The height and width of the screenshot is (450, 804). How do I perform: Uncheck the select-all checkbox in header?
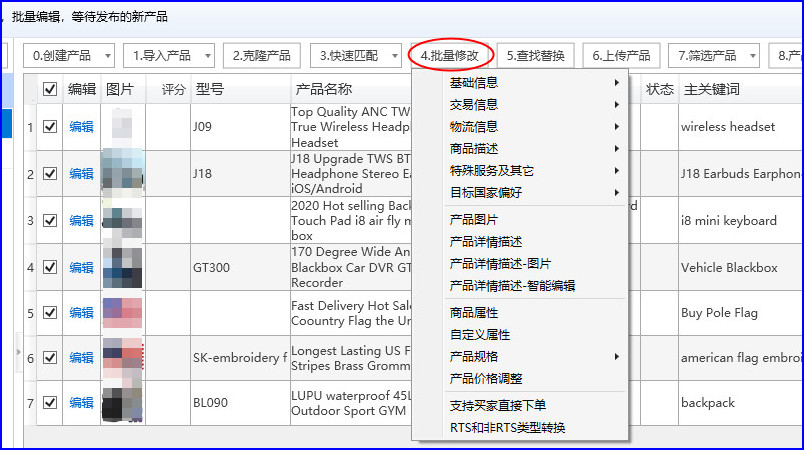50,89
